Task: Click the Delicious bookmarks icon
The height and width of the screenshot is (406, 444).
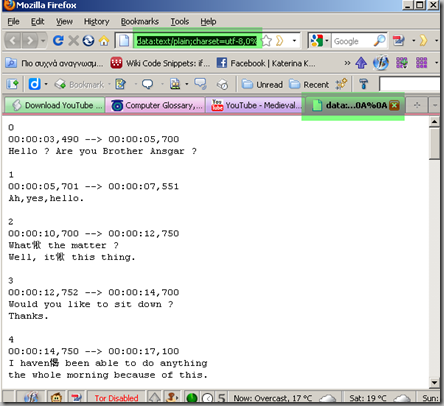Action: [34, 84]
